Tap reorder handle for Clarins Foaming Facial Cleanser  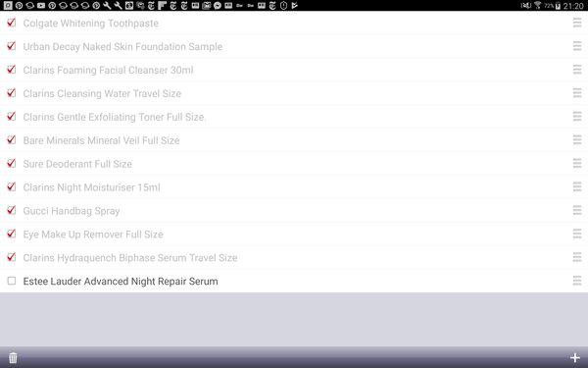[577, 70]
